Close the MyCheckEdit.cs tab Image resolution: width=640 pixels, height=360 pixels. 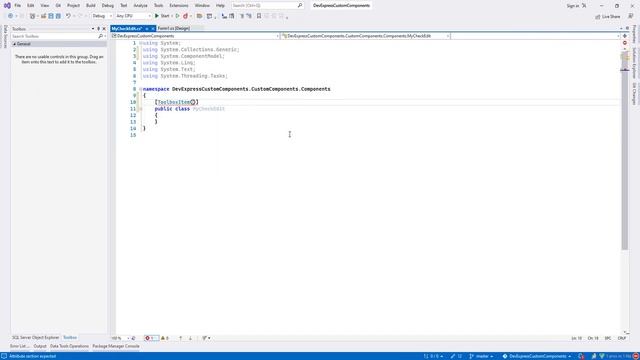(x=153, y=29)
